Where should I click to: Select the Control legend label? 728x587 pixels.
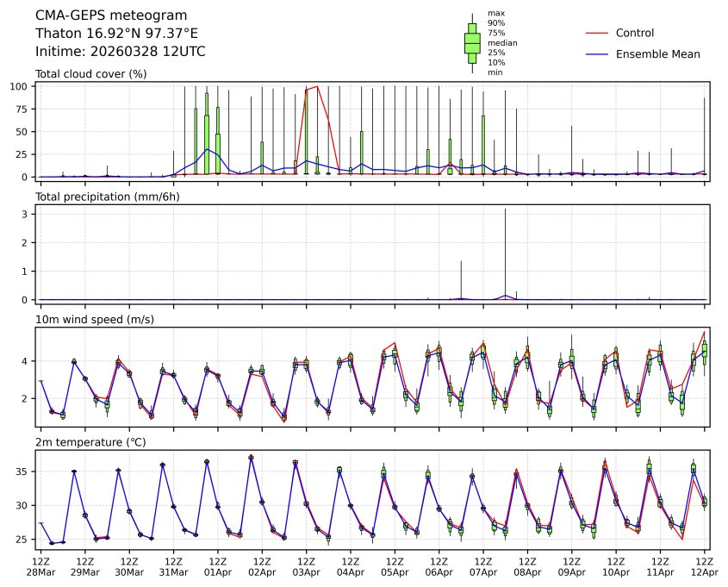(x=635, y=33)
